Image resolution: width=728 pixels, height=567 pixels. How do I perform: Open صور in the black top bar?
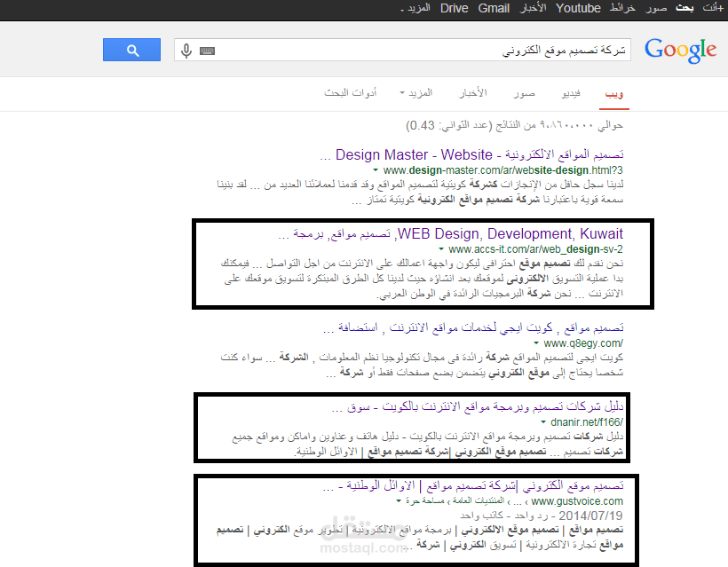[656, 8]
